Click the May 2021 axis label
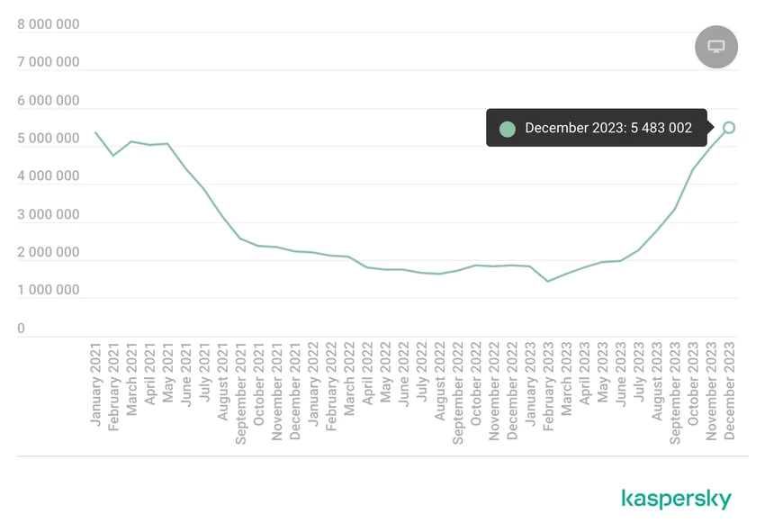 167,373
